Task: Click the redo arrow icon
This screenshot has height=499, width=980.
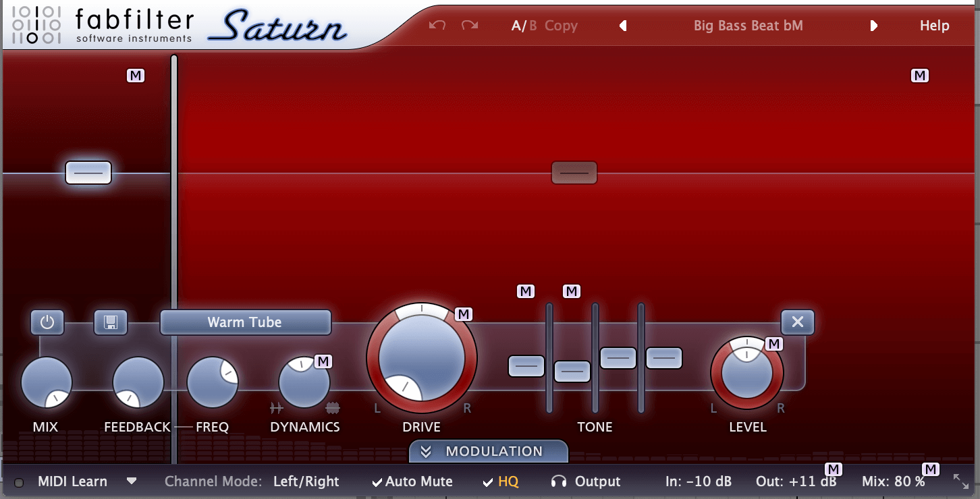Action: (x=470, y=26)
